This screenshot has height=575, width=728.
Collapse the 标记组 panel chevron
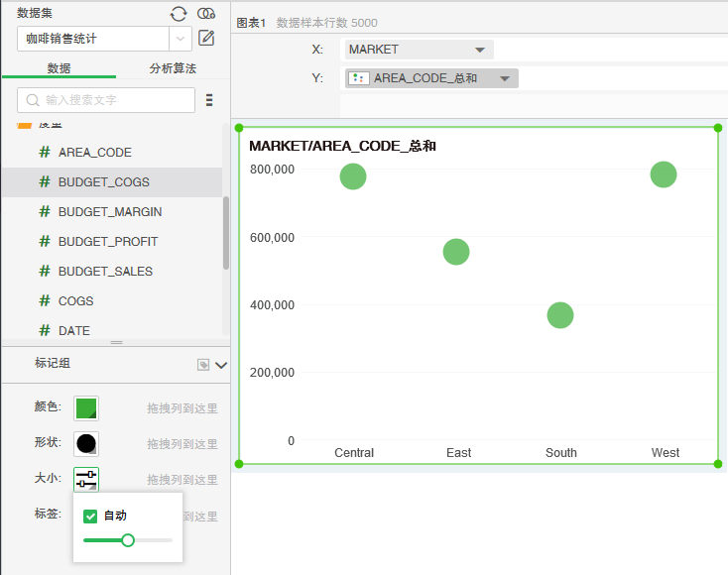(221, 365)
